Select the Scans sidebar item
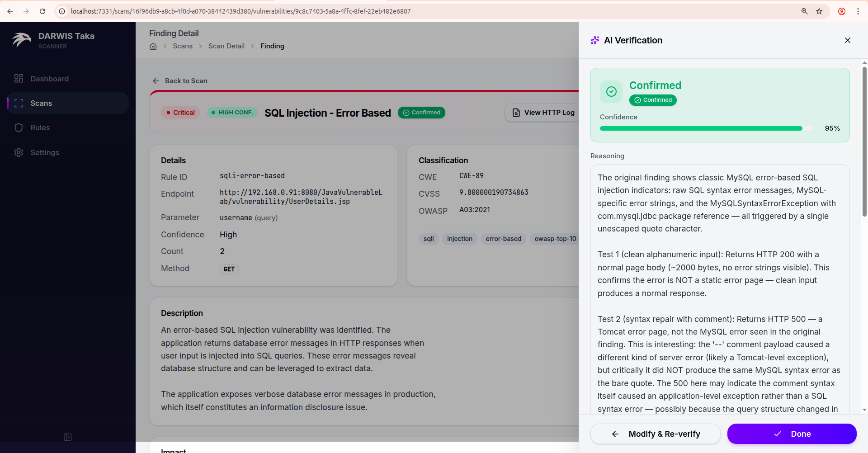 tap(41, 103)
